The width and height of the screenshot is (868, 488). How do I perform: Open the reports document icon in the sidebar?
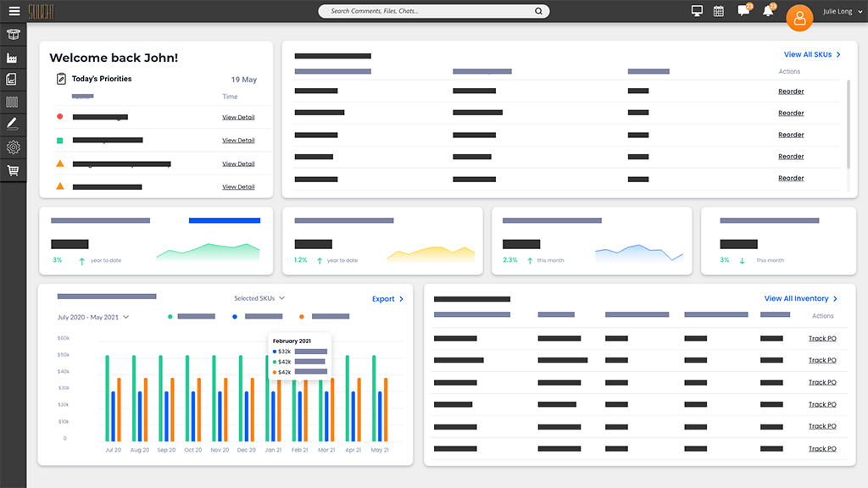13,79
